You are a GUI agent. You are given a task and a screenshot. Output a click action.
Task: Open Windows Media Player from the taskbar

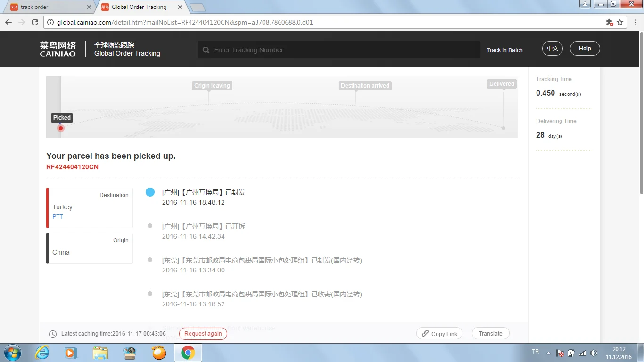click(x=70, y=353)
